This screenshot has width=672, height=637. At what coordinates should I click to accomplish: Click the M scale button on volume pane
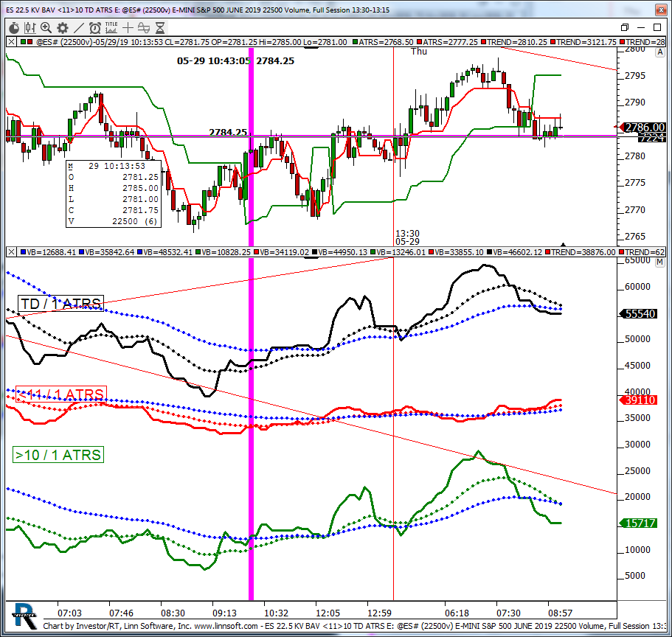659,262
